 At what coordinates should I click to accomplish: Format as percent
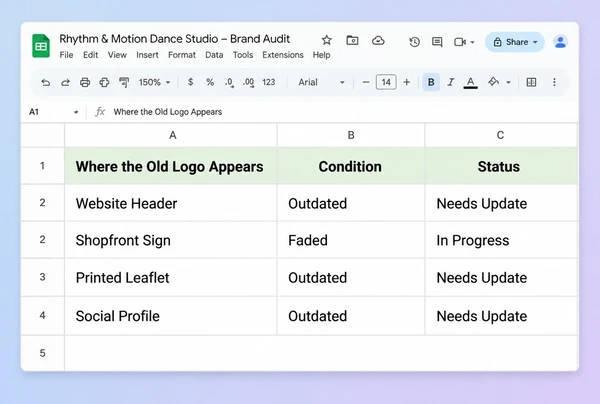click(210, 82)
